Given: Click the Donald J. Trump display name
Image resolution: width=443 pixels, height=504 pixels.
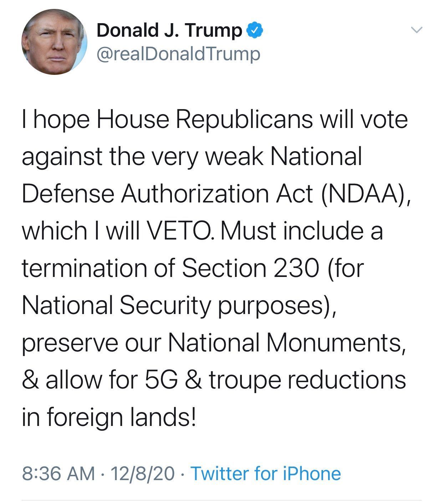Looking at the screenshot, I should point(169,30).
